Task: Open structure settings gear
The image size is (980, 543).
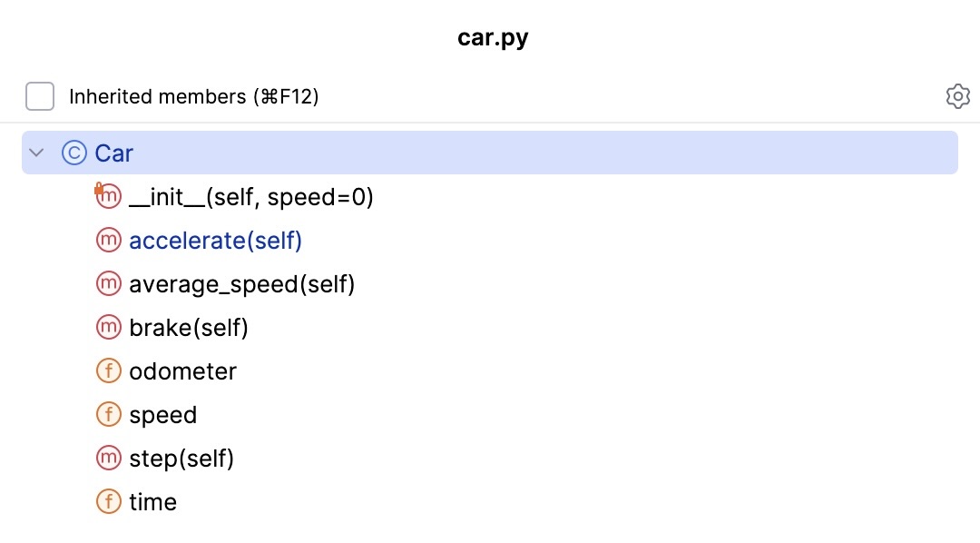Action: tap(957, 96)
